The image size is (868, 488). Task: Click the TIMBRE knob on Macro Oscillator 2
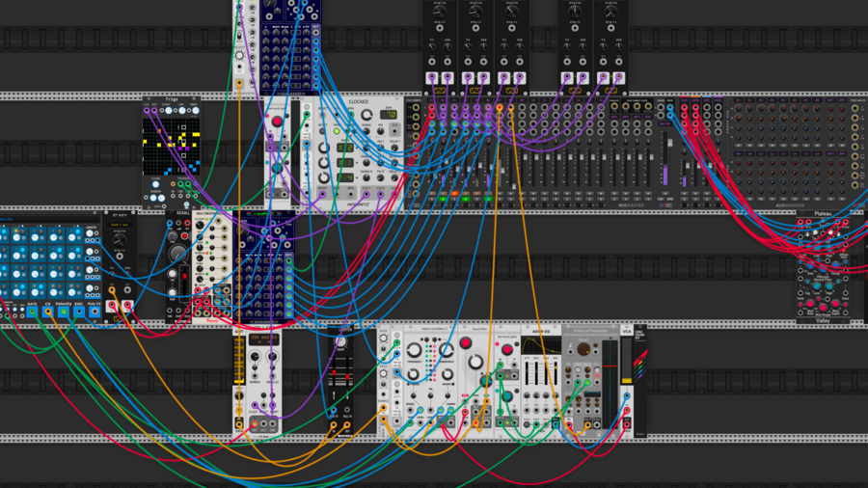coord(413,374)
